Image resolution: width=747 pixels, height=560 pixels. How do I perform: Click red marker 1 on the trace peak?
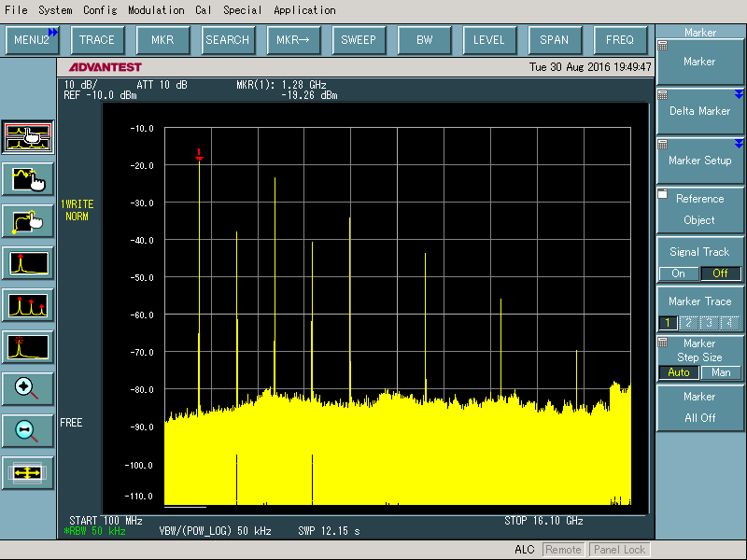pyautogui.click(x=199, y=154)
